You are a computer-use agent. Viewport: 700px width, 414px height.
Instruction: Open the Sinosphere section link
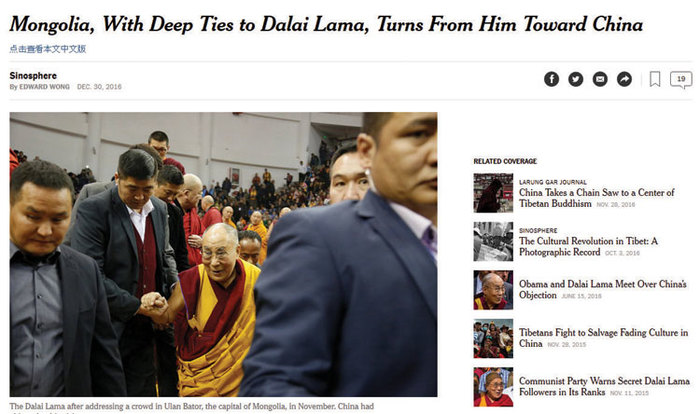33,75
